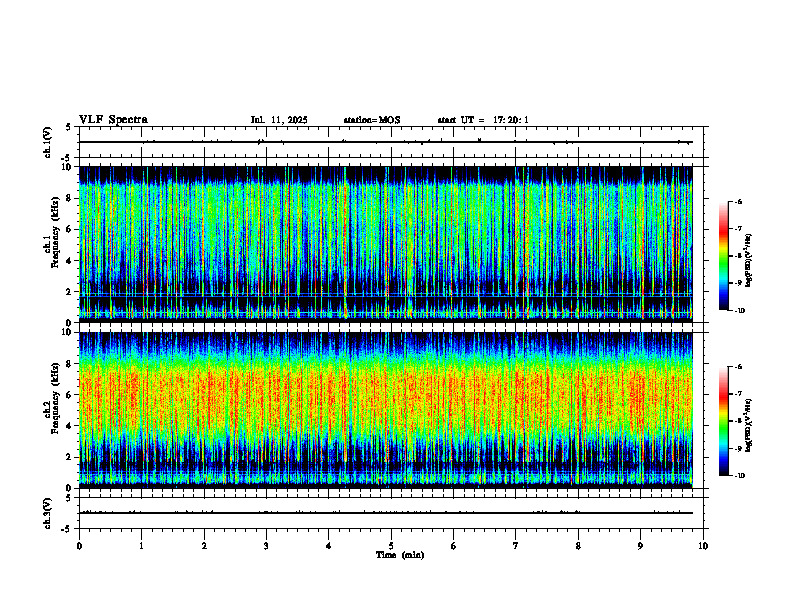Select the ch.1 spectrogram panel
The image size is (792, 612).
coord(386,244)
